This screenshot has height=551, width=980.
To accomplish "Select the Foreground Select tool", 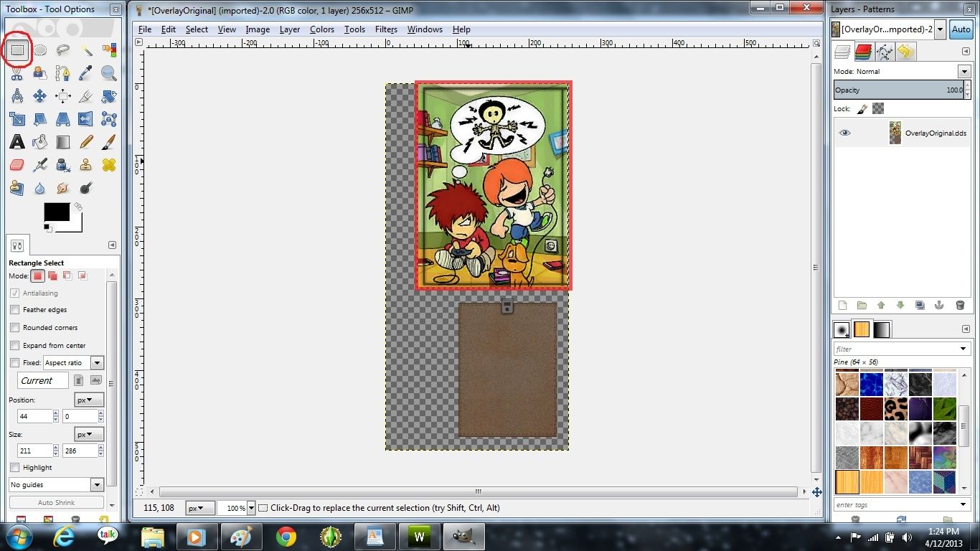I will (x=41, y=73).
